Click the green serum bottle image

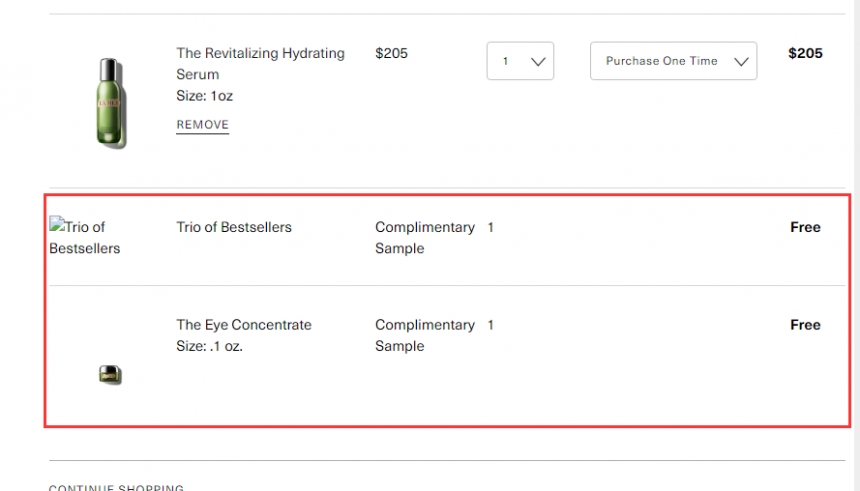click(x=111, y=103)
